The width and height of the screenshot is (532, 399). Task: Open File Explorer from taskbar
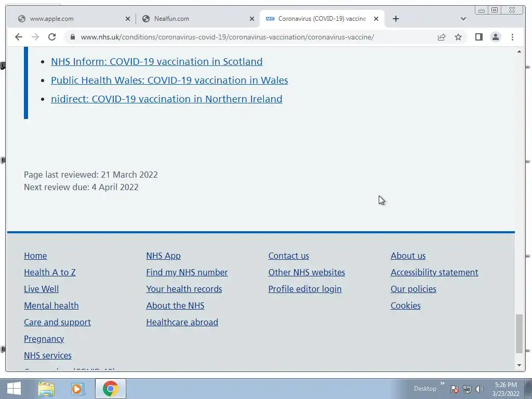46,389
